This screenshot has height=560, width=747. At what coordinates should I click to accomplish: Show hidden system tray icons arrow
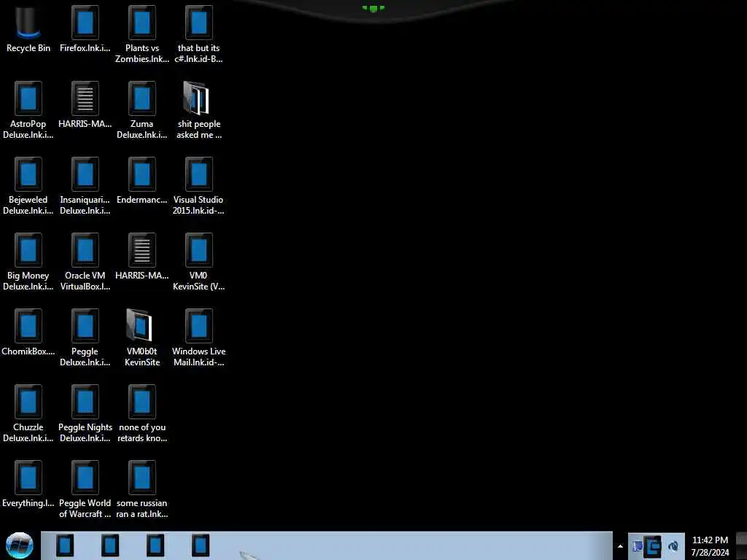point(620,546)
